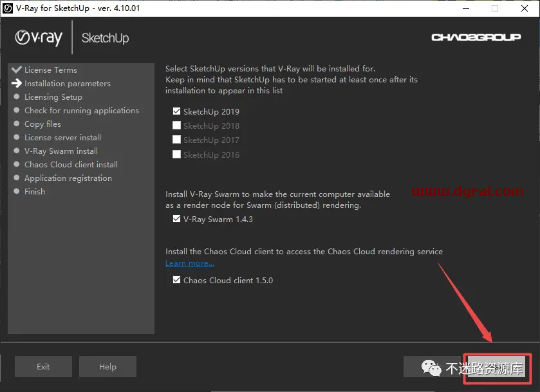Tick the SketchUp 2017 checkbox
The height and width of the screenshot is (392, 540).
click(x=176, y=140)
